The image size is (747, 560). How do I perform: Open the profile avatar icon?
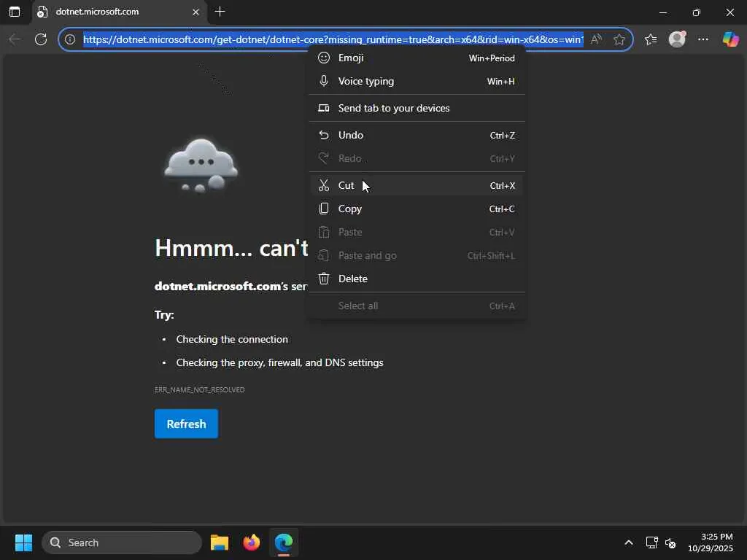pyautogui.click(x=677, y=39)
